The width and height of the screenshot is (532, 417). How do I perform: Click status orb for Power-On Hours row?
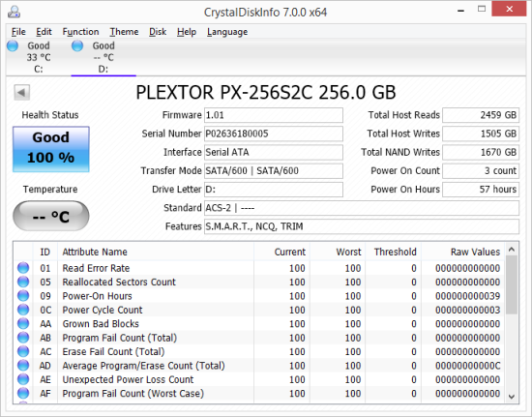23,295
